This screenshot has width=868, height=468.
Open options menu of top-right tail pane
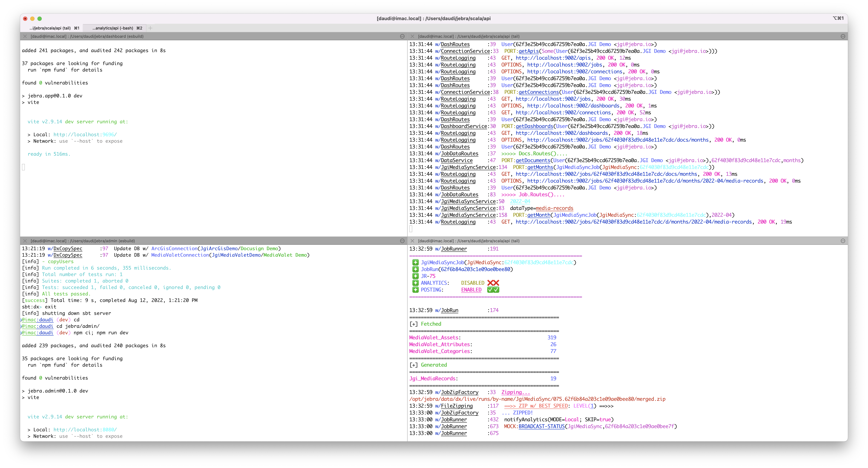click(x=843, y=36)
